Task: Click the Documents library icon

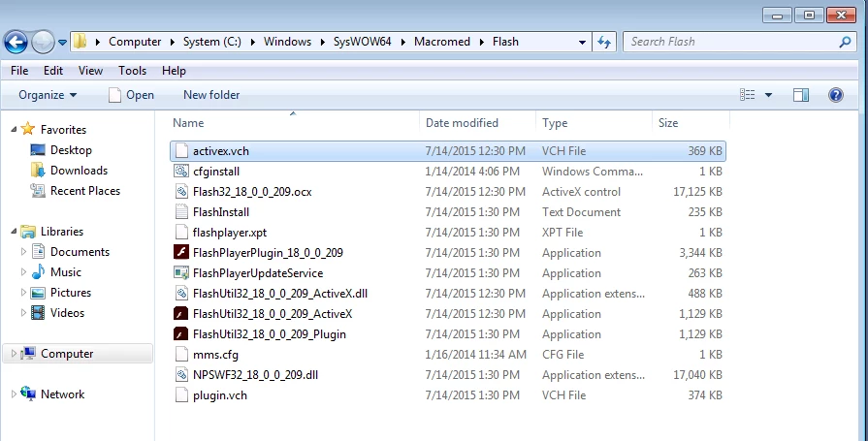Action: [x=38, y=252]
